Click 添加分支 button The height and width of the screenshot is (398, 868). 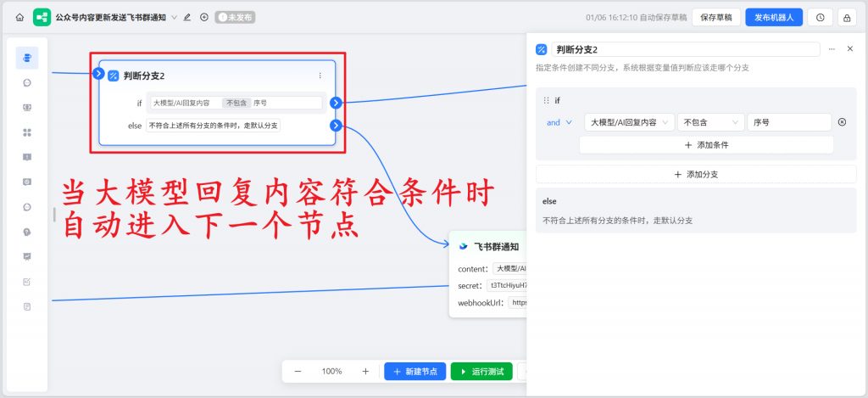point(696,174)
